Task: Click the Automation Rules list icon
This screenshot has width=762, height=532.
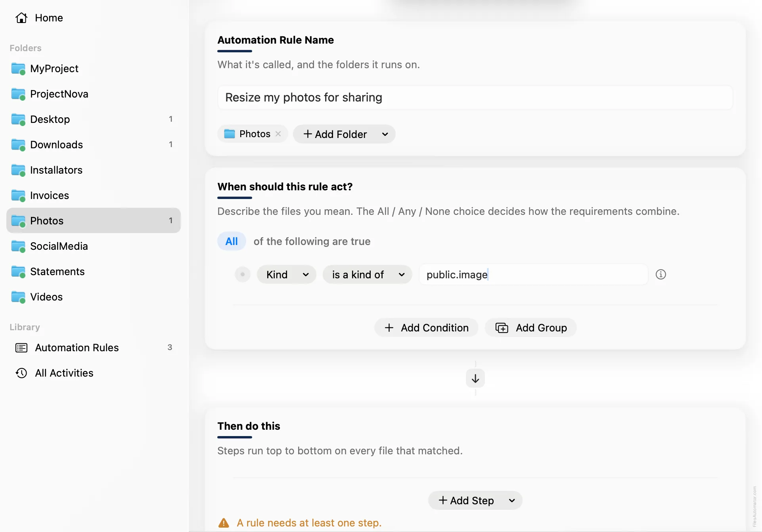Action: click(x=21, y=348)
